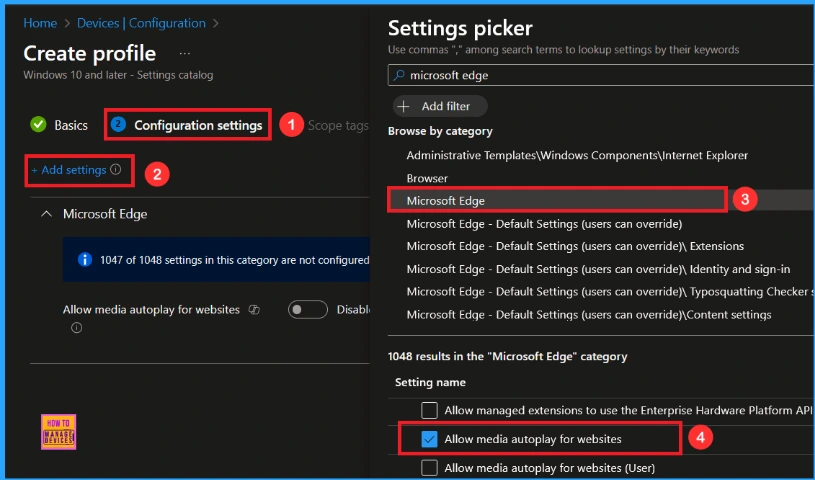The image size is (815, 480).
Task: Click the copilot icon beside Allow media autoplay
Action: coord(254,310)
